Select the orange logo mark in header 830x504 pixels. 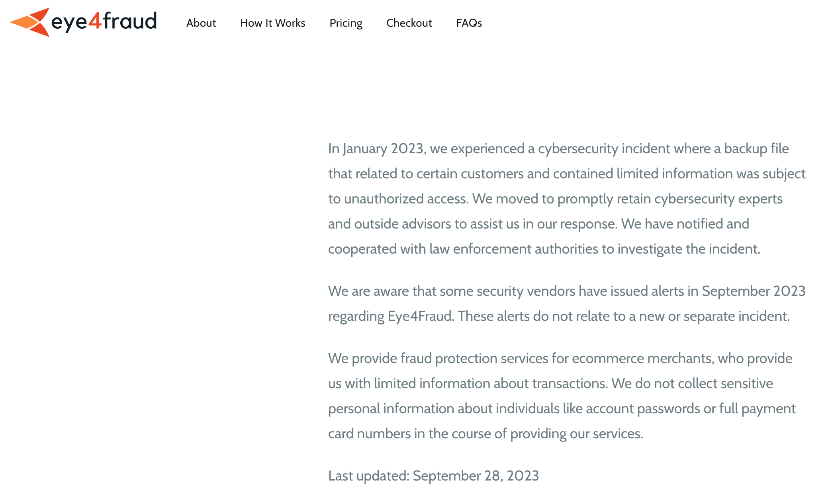coord(29,22)
